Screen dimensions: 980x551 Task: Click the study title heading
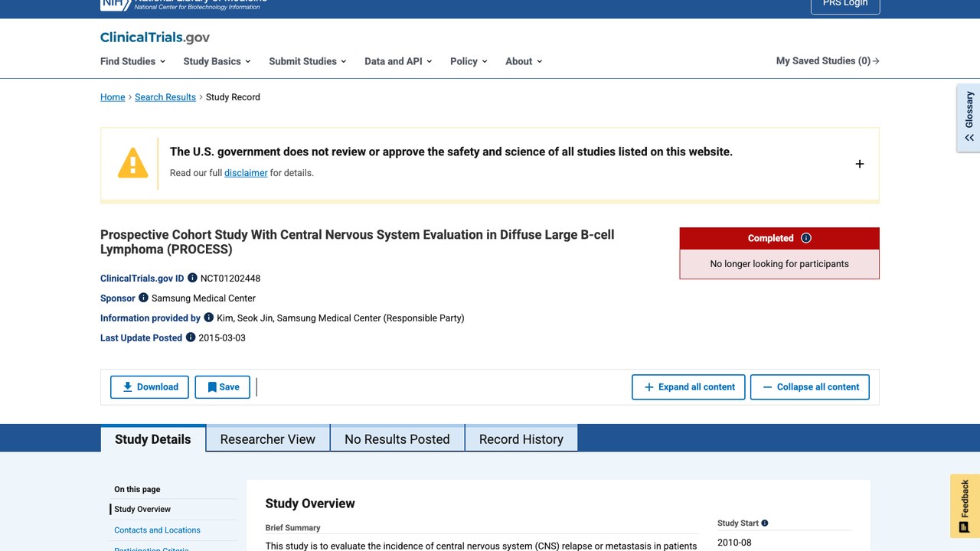tap(358, 242)
